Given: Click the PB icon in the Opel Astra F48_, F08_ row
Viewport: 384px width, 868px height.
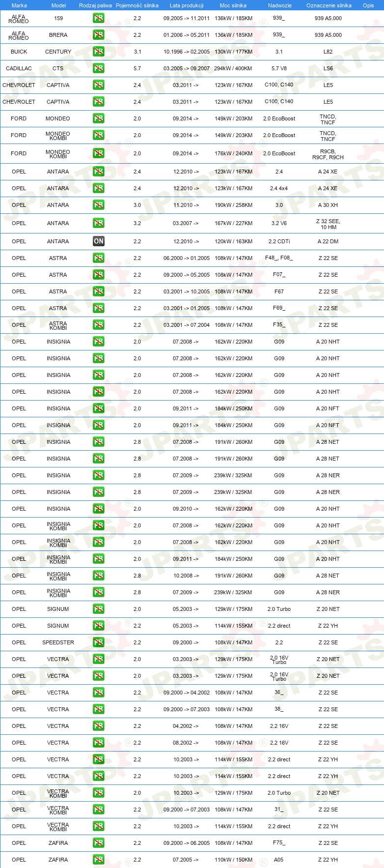Looking at the screenshot, I should 99,258.
